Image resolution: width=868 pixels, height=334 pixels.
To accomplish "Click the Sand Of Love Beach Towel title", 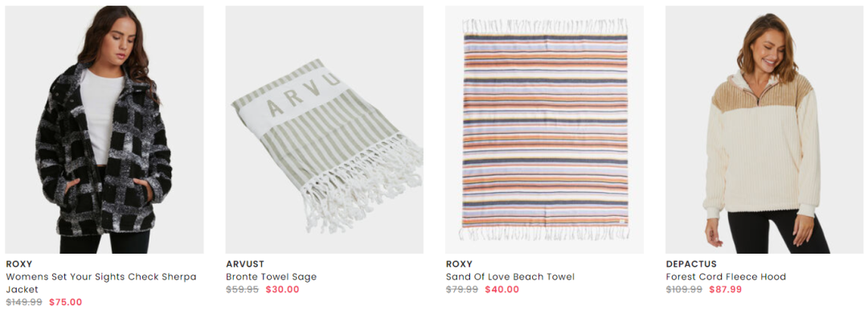I will (x=510, y=276).
